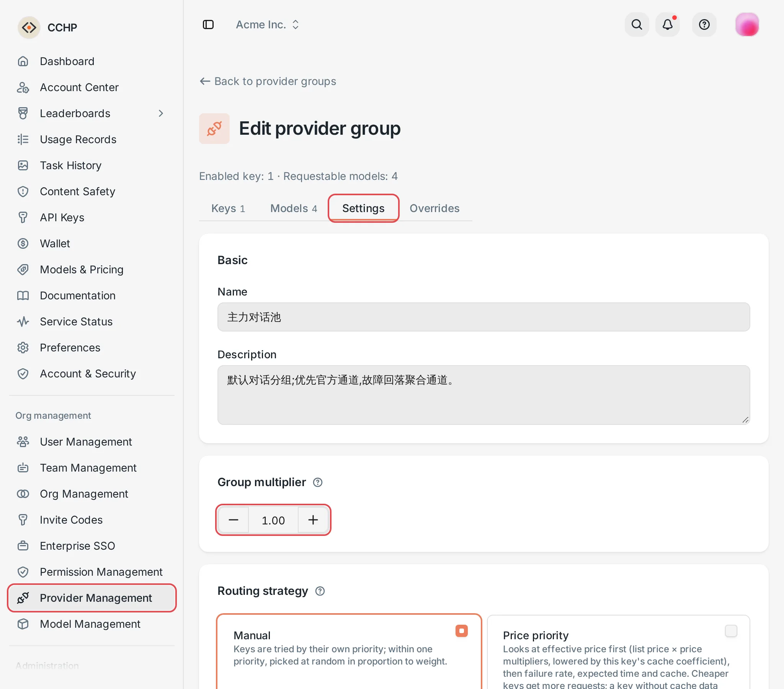Open Task History

pos(91,165)
